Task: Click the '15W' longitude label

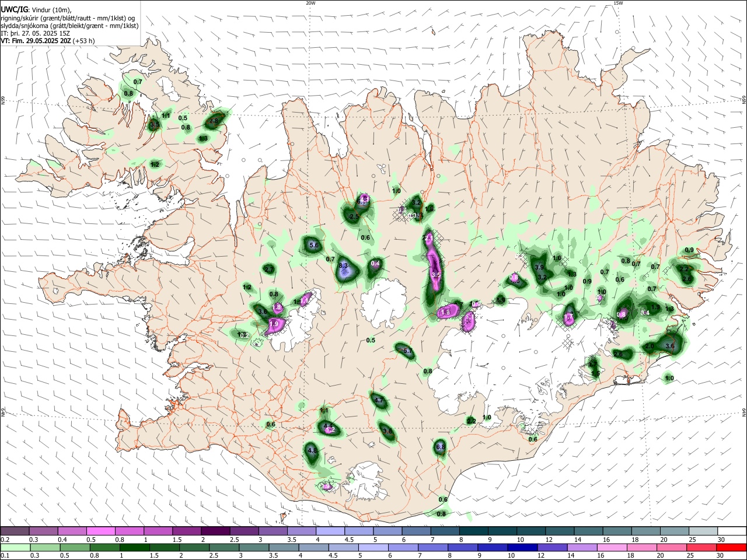Action: pos(618,3)
